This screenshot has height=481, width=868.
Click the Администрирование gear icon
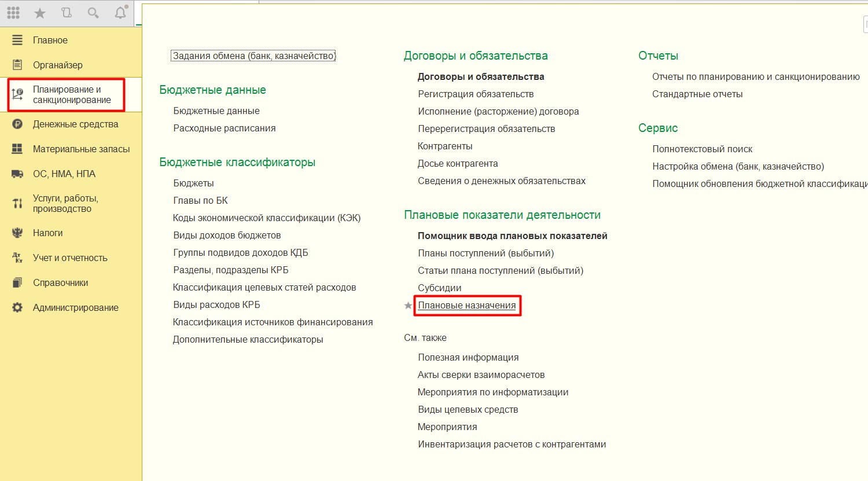pyautogui.click(x=17, y=307)
